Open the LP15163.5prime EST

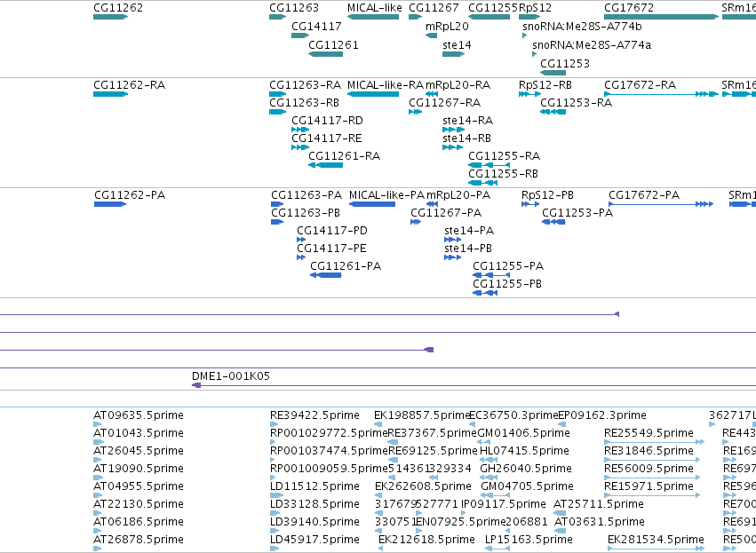498,549
